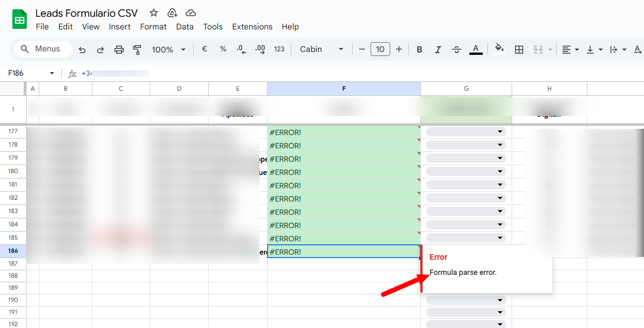Open text wrapping dropdown
Image resolution: width=644 pixels, height=328 pixels.
tap(618, 50)
